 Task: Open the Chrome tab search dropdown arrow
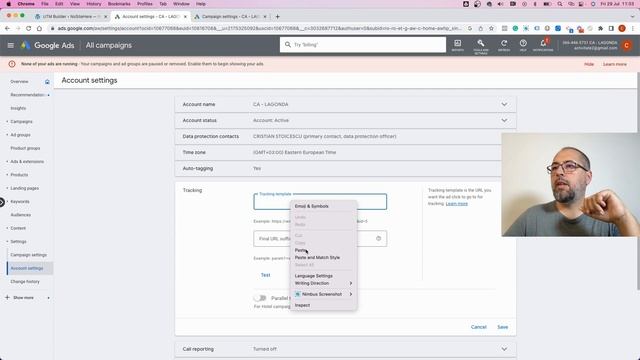coord(633,16)
